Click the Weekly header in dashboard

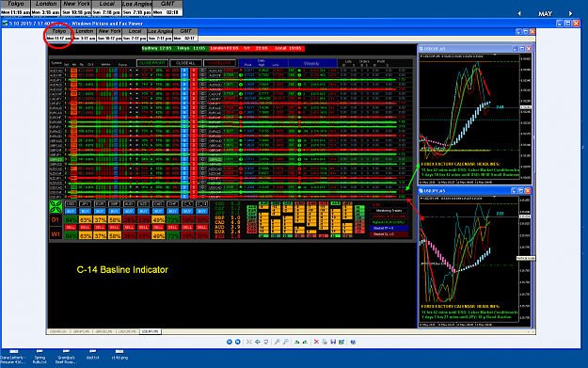[x=311, y=63]
